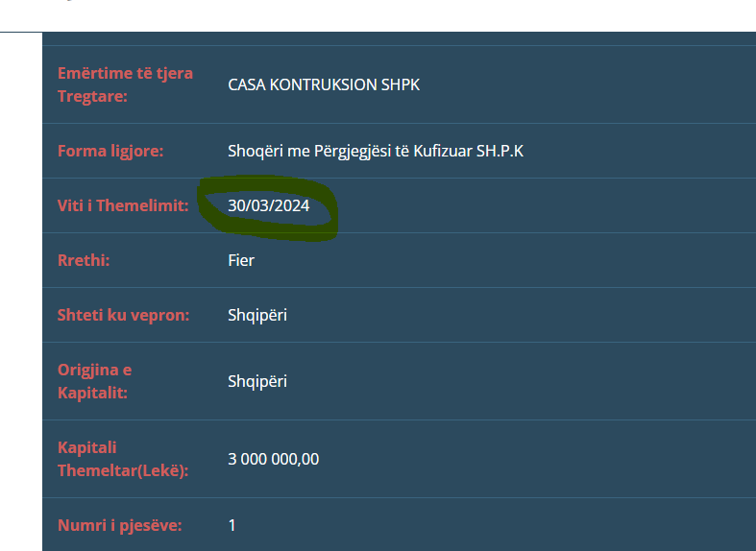Click the 'Forma ligjore' field label
The image size is (756, 551).
click(x=110, y=152)
